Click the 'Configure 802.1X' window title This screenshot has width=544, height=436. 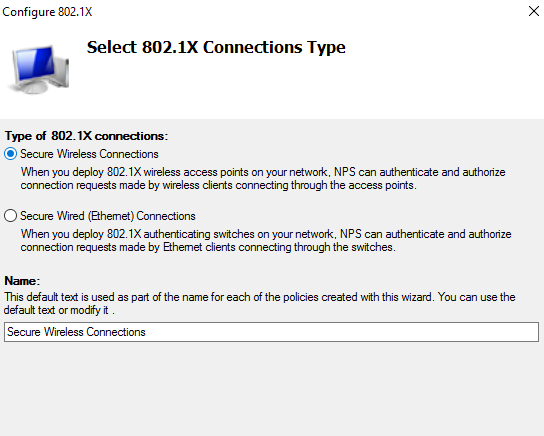[47, 12]
